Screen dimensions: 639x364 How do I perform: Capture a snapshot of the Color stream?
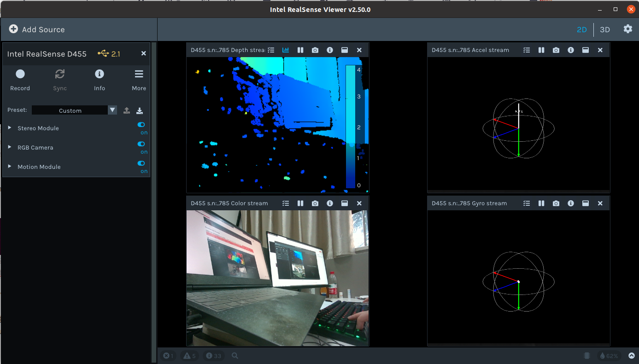pos(315,203)
